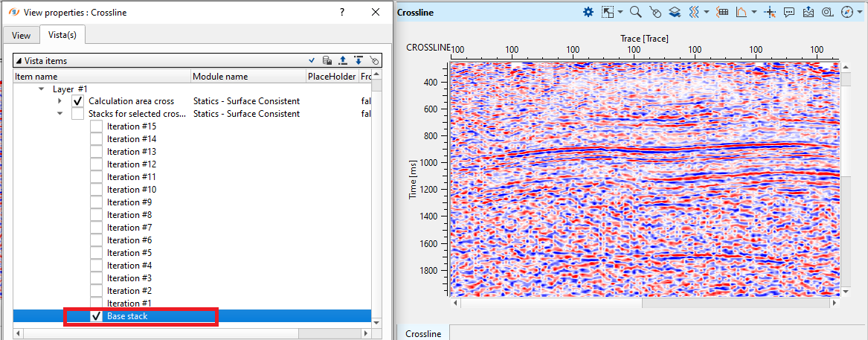Image resolution: width=868 pixels, height=340 pixels.
Task: Uncheck the Base stack checkbox
Action: point(97,316)
